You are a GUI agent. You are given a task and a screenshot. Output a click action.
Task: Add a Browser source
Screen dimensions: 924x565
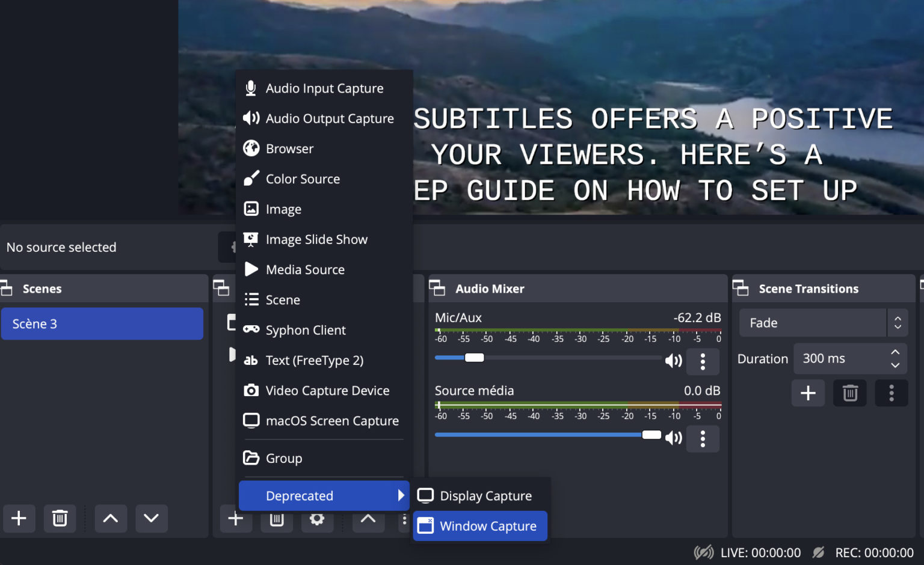pos(289,148)
